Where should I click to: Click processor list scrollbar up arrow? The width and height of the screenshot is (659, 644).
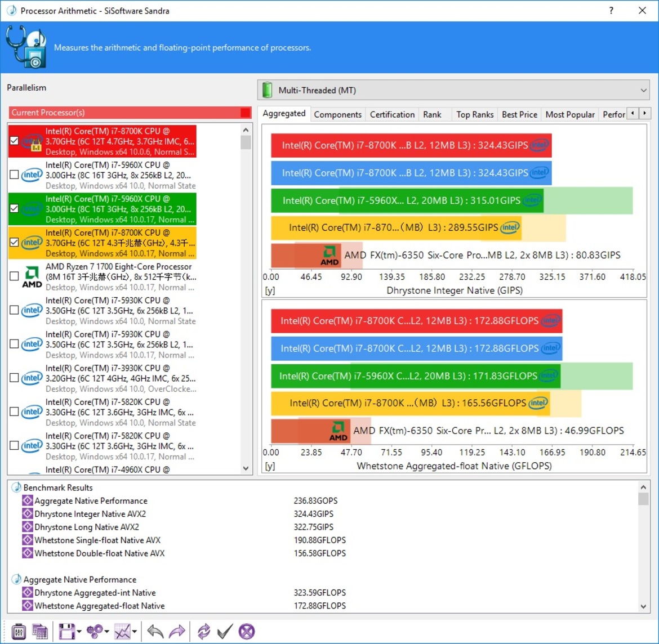pyautogui.click(x=246, y=130)
